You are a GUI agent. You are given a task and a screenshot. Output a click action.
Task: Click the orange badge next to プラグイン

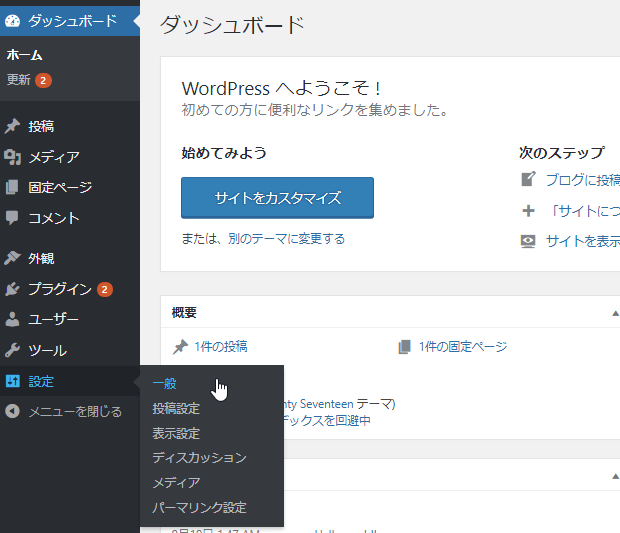105,289
